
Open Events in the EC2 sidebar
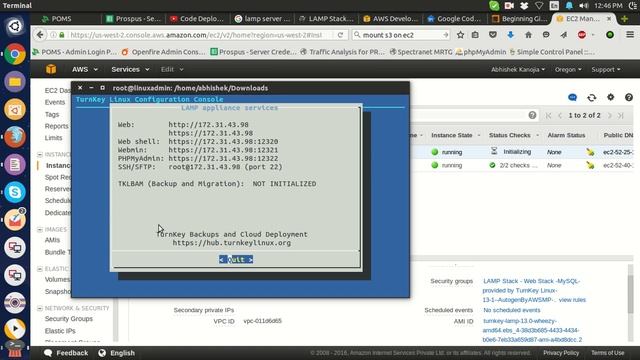55,102
